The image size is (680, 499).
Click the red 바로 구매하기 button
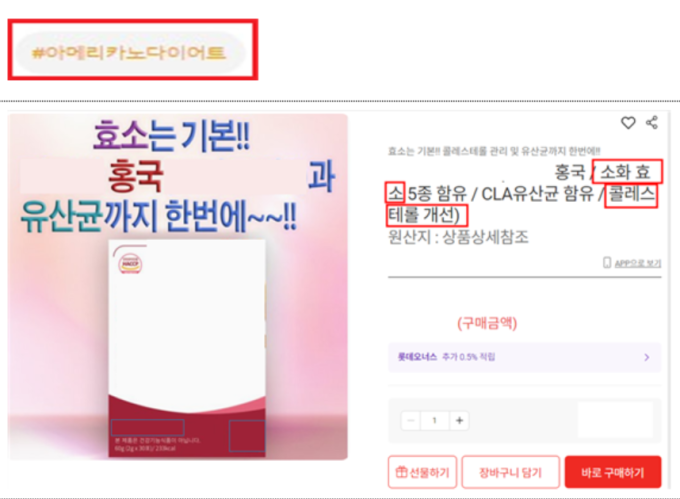point(613,472)
